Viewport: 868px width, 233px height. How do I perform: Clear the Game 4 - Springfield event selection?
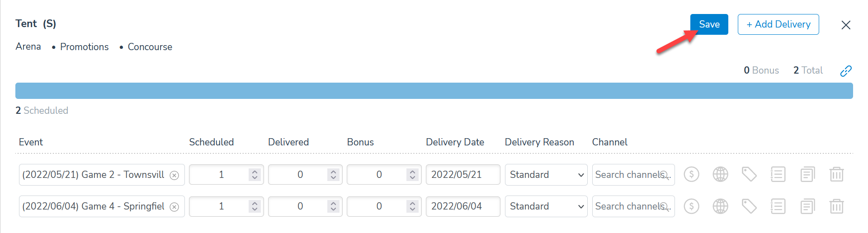point(174,207)
